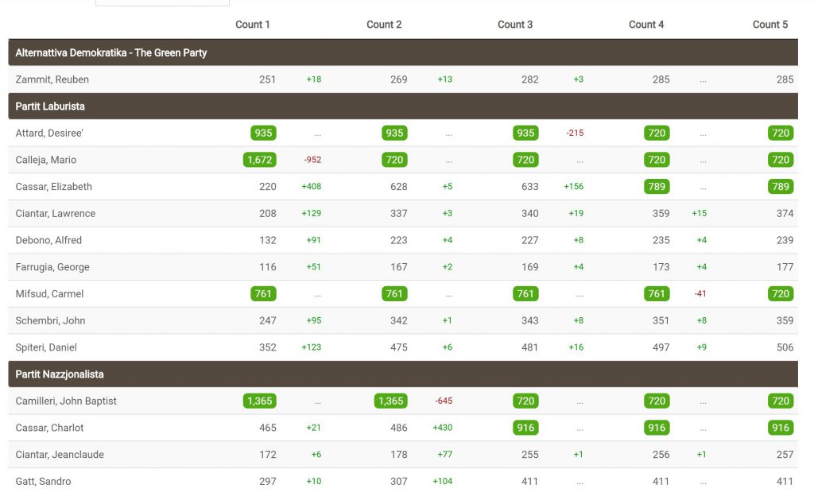Select the red "-645" transfer for Camilleri
Screen dimensions: 814x504
pyautogui.click(x=444, y=401)
